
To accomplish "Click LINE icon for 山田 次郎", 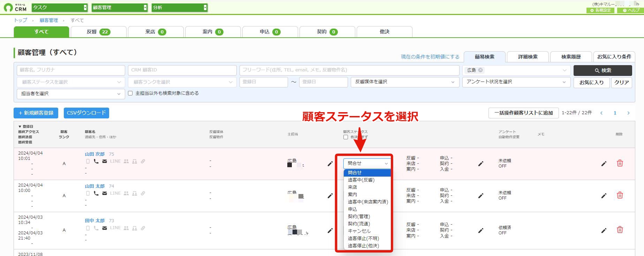I will tap(115, 161).
